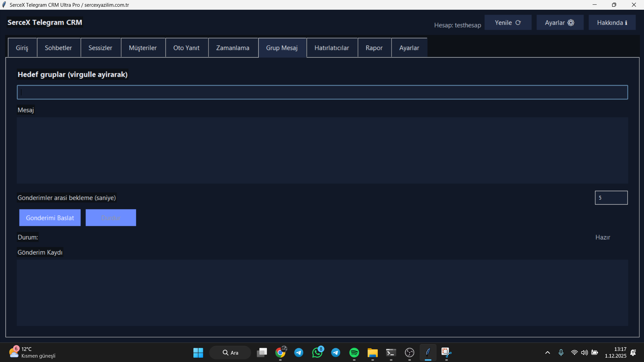The width and height of the screenshot is (644, 362).
Task: Click the wait seconds field
Action: tap(611, 198)
